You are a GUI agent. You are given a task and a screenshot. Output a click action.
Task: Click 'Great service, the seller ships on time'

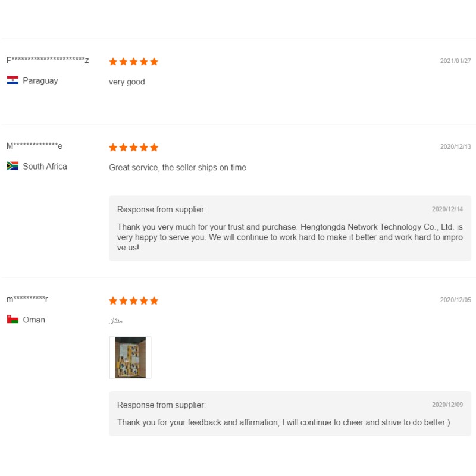pyautogui.click(x=177, y=167)
